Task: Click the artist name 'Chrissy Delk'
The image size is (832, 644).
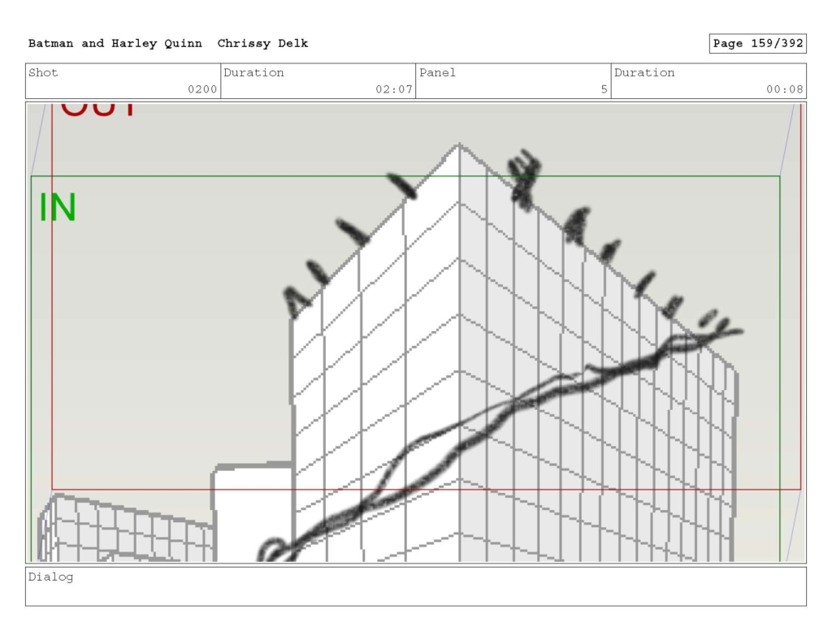Action: (x=262, y=44)
